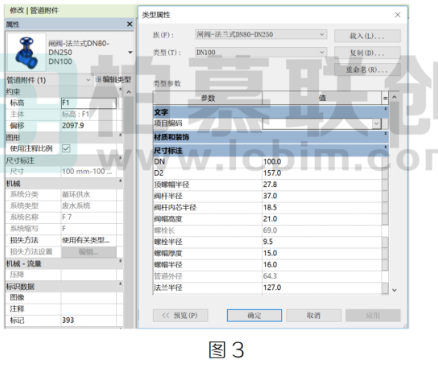Open the type dropdown showing DN100

click(x=261, y=52)
